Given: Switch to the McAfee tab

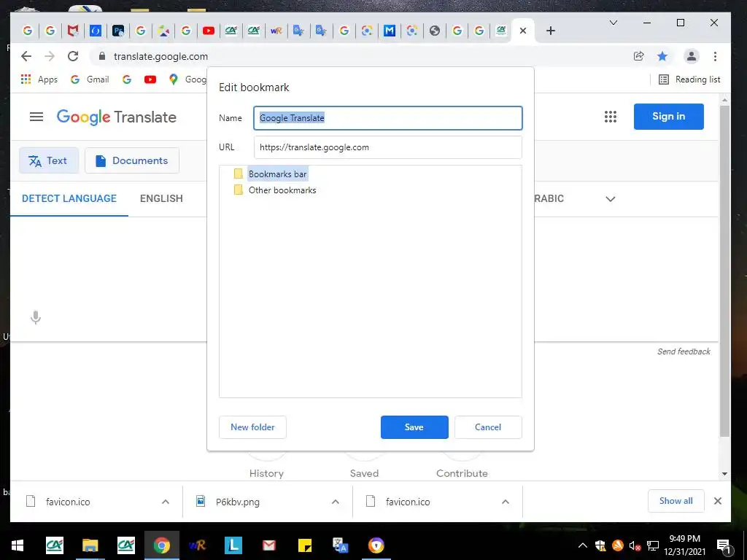Looking at the screenshot, I should [x=72, y=31].
